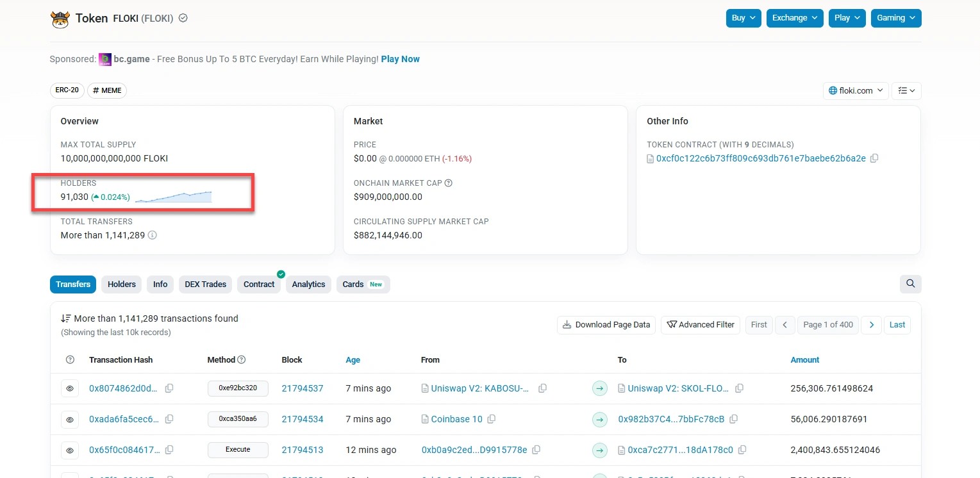This screenshot has width=980, height=478.
Task: Switch to the Holders tab
Action: pos(122,284)
